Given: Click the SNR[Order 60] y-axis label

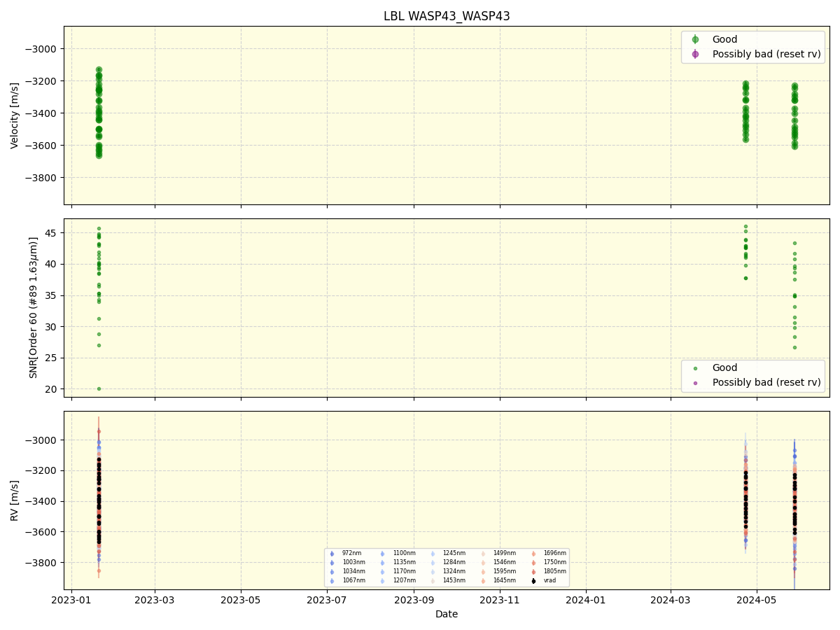Looking at the screenshot, I should pyautogui.click(x=34, y=308).
